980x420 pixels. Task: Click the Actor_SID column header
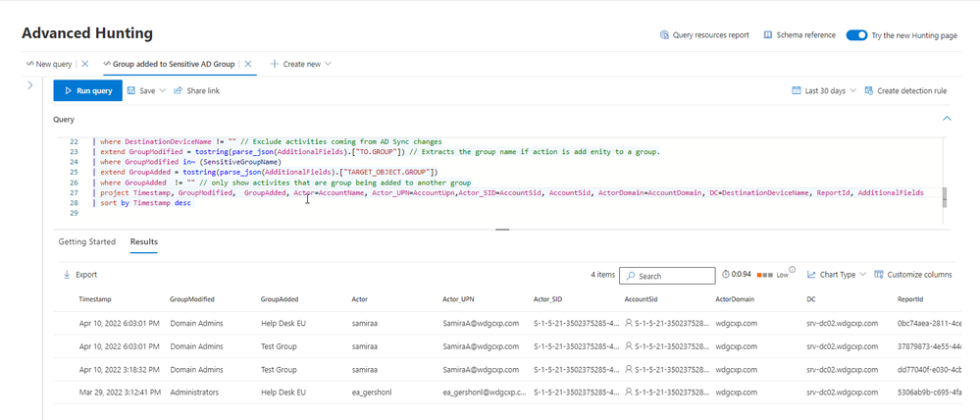(547, 299)
